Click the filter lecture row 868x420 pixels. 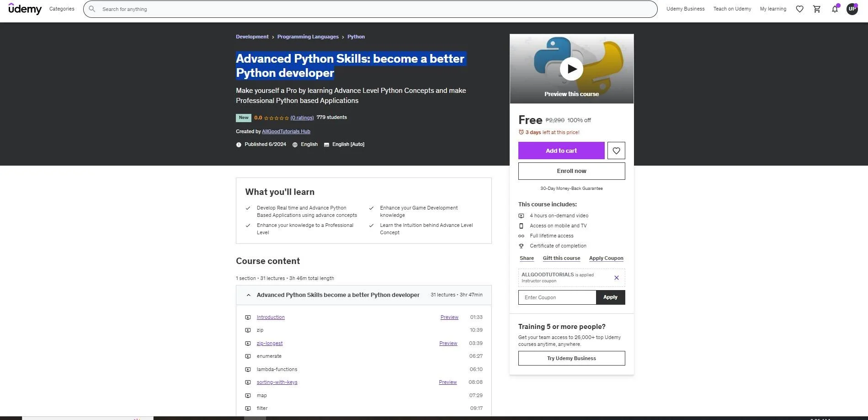[x=363, y=408]
